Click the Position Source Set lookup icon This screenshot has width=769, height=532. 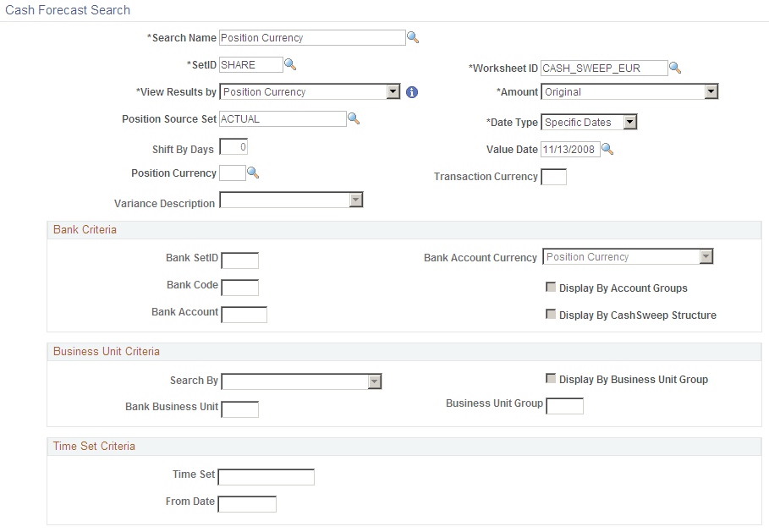pyautogui.click(x=354, y=118)
